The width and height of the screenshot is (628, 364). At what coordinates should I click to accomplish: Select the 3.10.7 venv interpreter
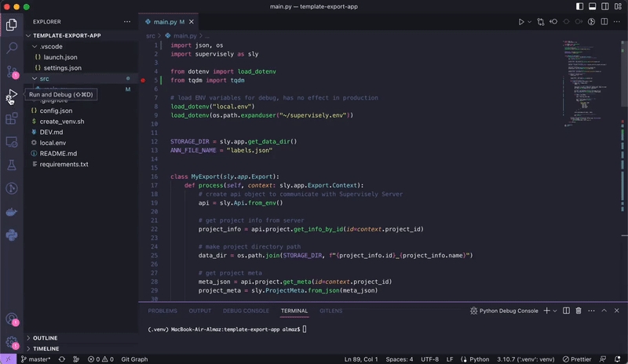click(525, 359)
